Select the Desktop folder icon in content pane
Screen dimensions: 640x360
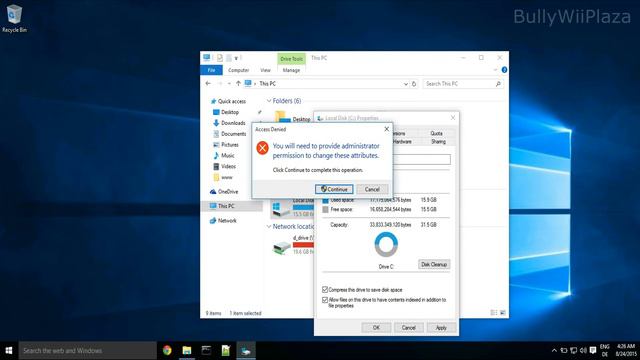point(282,117)
